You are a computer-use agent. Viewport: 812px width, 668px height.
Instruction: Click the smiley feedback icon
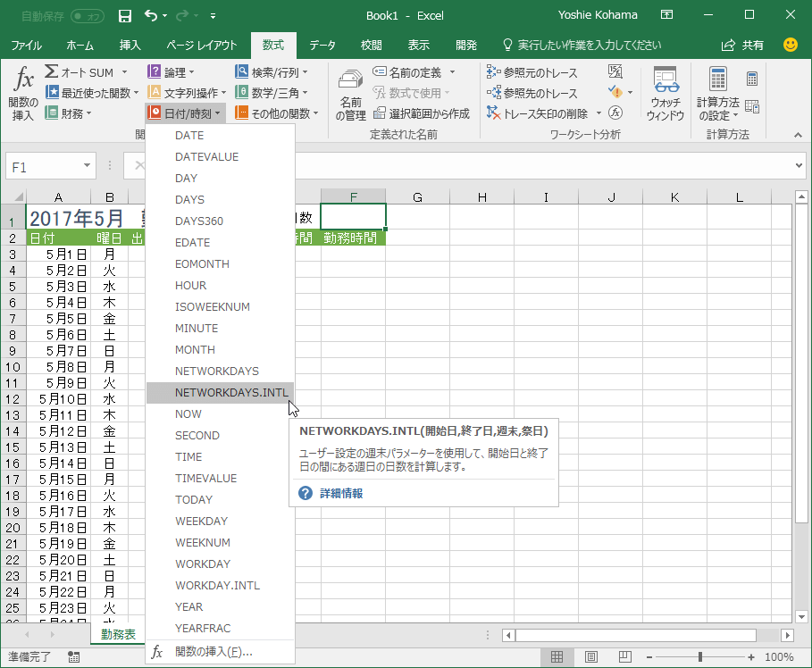click(x=790, y=45)
